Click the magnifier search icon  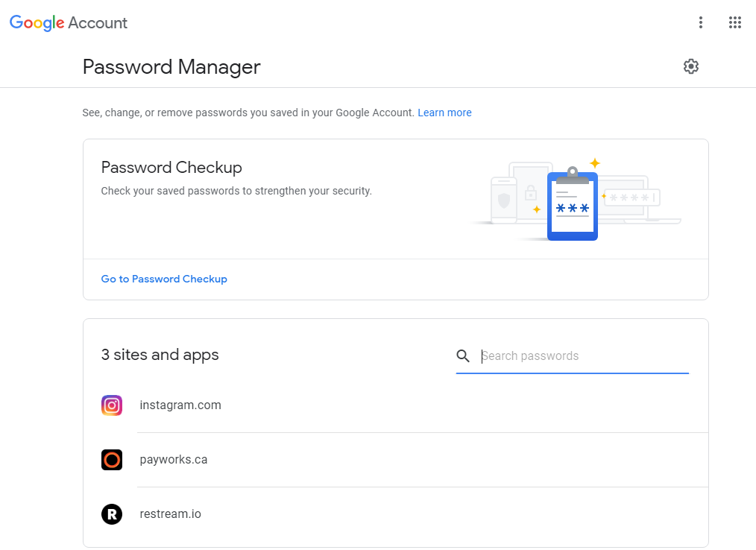click(x=463, y=355)
